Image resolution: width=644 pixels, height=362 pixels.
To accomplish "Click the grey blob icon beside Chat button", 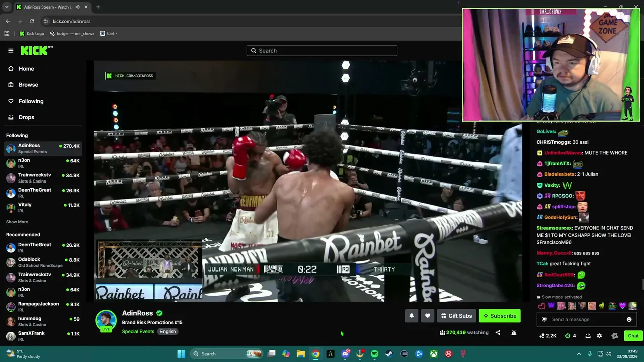I will tap(614, 336).
